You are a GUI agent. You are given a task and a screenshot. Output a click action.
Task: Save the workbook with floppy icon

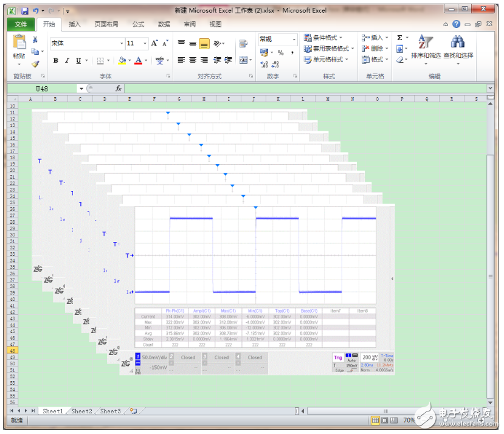pyautogui.click(x=25, y=11)
